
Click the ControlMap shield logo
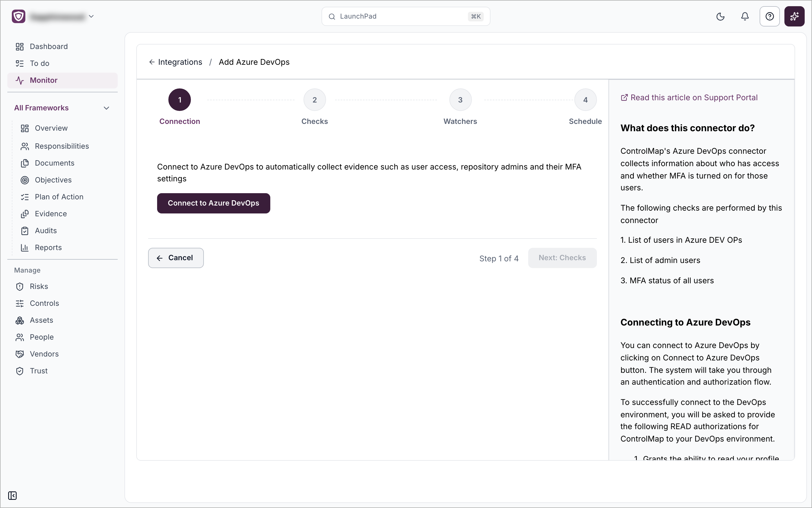click(19, 16)
